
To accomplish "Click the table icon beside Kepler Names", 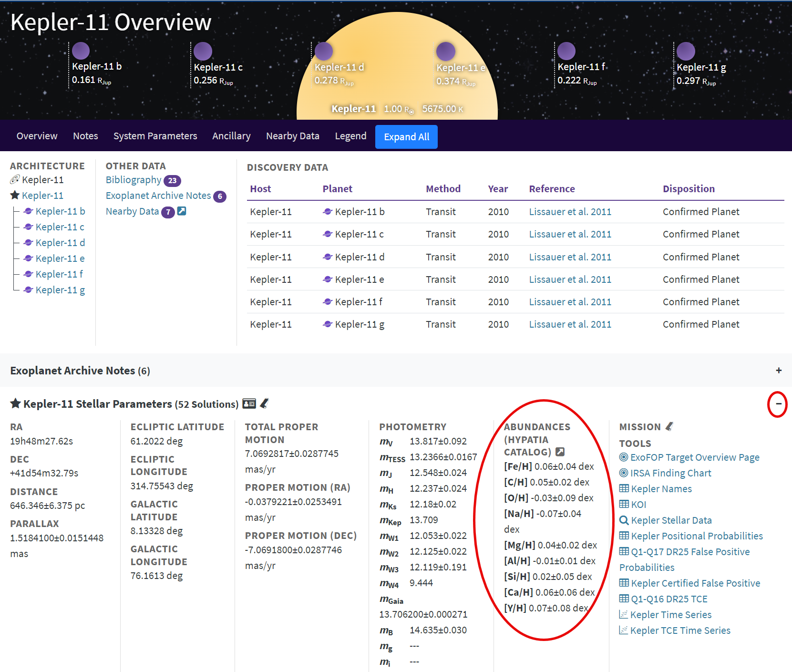I will [x=624, y=488].
